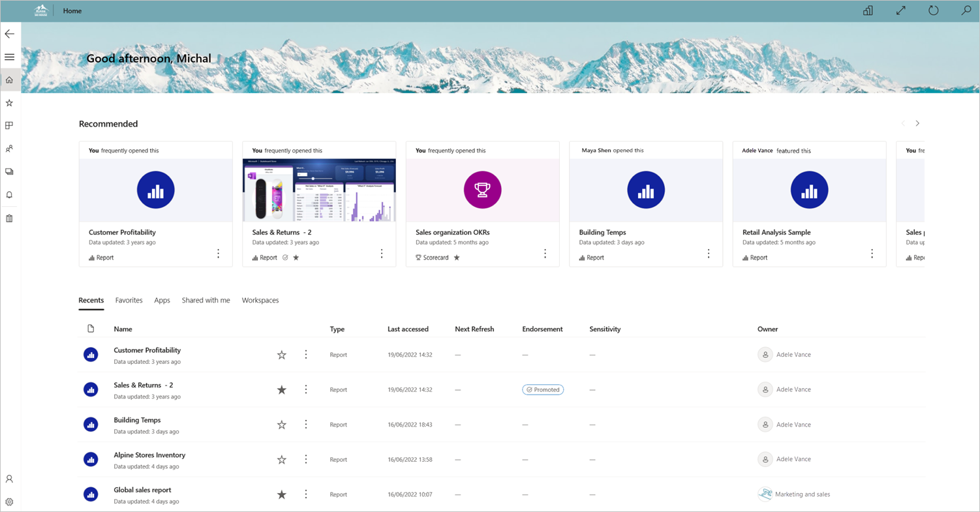Go to next recommended items arrow
This screenshot has height=512, width=980.
click(917, 123)
